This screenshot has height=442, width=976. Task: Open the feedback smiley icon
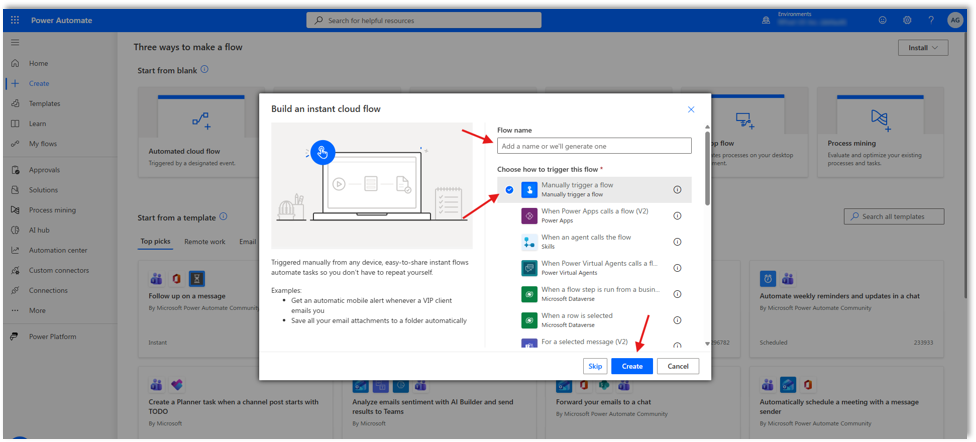[x=882, y=20]
